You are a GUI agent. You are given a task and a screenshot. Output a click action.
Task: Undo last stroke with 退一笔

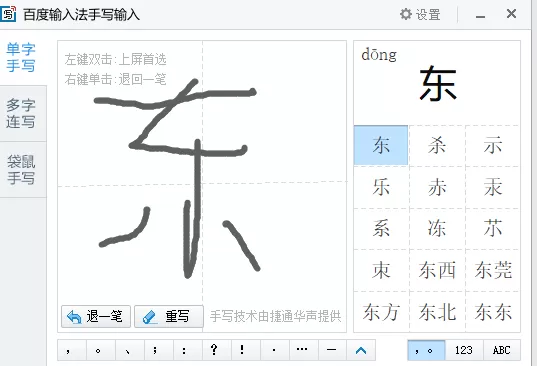click(x=96, y=316)
